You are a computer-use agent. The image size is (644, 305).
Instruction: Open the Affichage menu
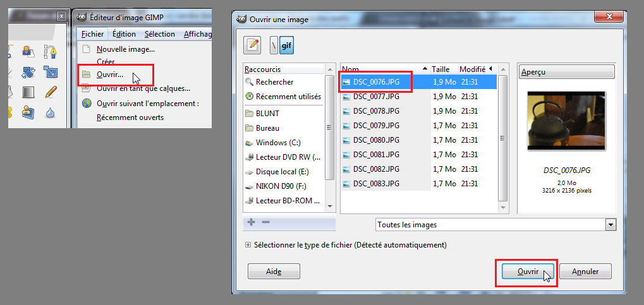(198, 34)
